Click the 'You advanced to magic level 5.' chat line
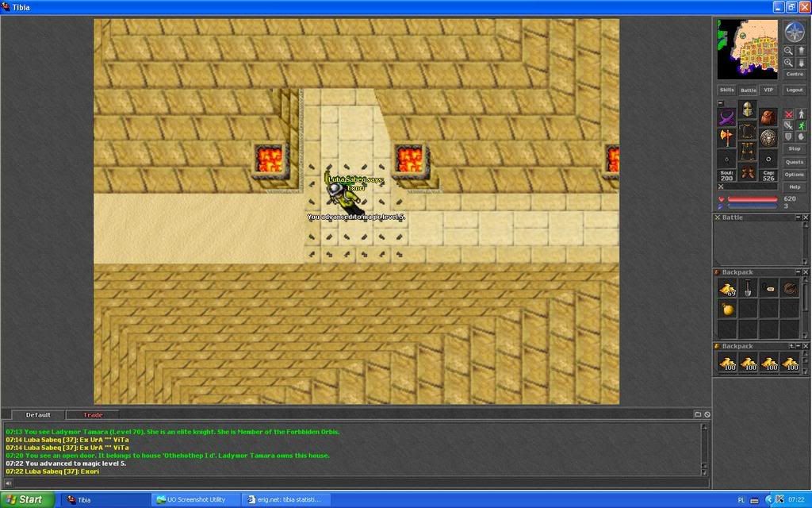The image size is (812, 508). (x=66, y=464)
